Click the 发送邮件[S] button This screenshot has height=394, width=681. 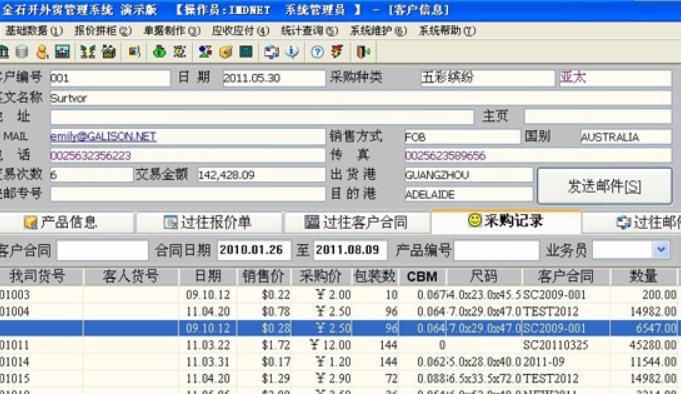point(605,186)
